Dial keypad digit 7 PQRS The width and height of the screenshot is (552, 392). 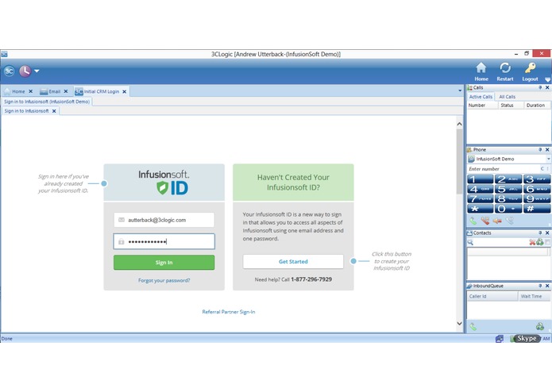[481, 199]
